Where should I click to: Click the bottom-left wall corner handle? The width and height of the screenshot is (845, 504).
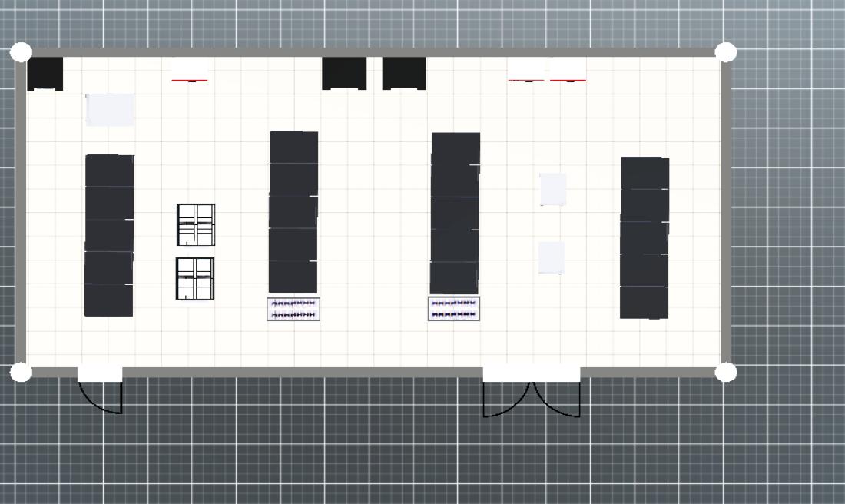pyautogui.click(x=21, y=373)
